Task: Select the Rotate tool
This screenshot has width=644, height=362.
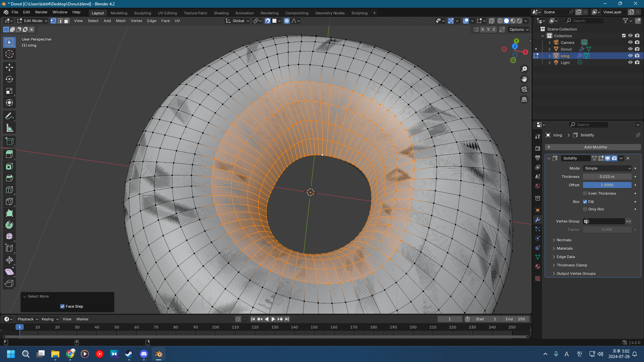Action: click(9, 79)
